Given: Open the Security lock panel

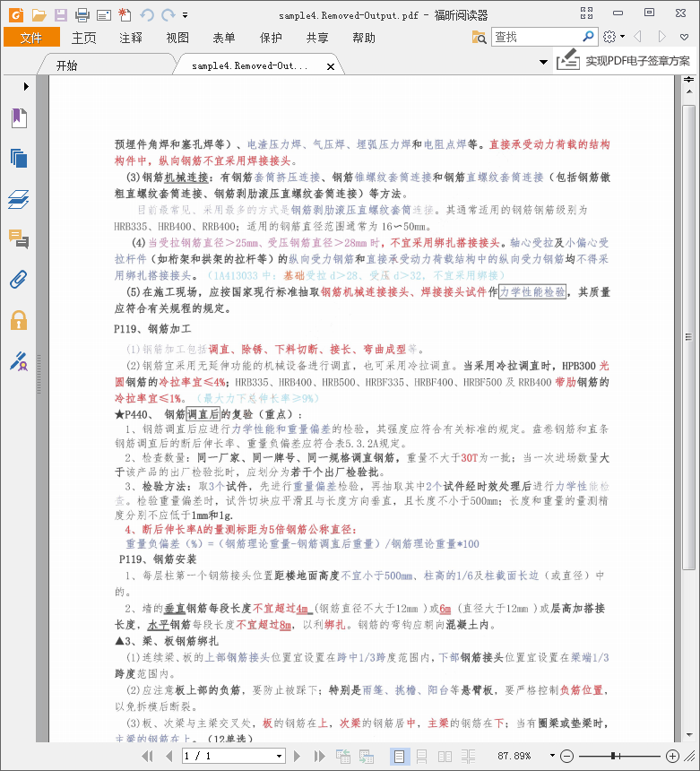Looking at the screenshot, I should coord(19,320).
